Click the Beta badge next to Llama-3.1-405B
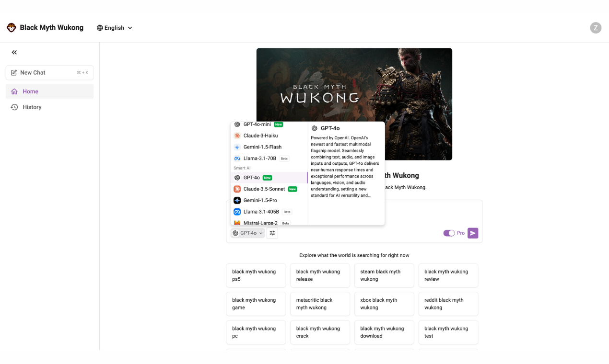This screenshot has height=364, width=609. pyautogui.click(x=287, y=212)
